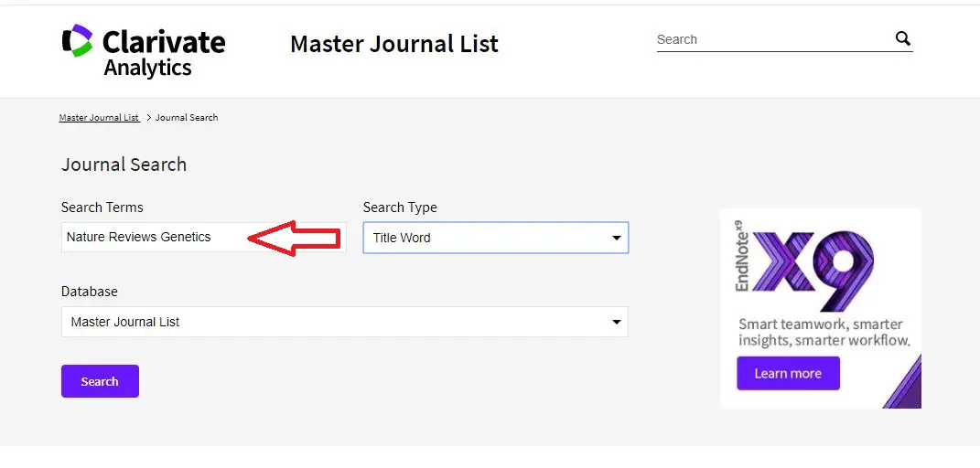Open the Search Type dropdown
This screenshot has height=468, width=980.
[x=496, y=238]
